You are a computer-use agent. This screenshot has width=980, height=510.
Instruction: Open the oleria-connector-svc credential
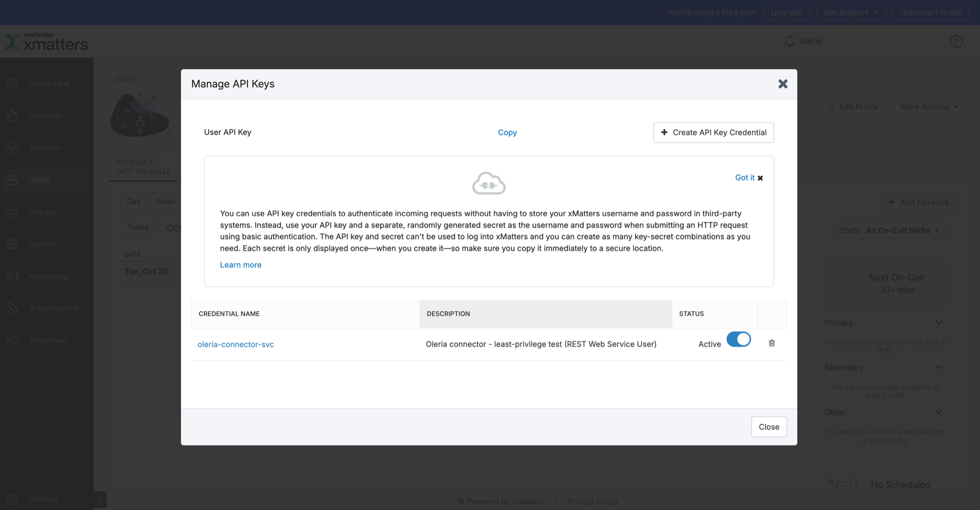236,344
